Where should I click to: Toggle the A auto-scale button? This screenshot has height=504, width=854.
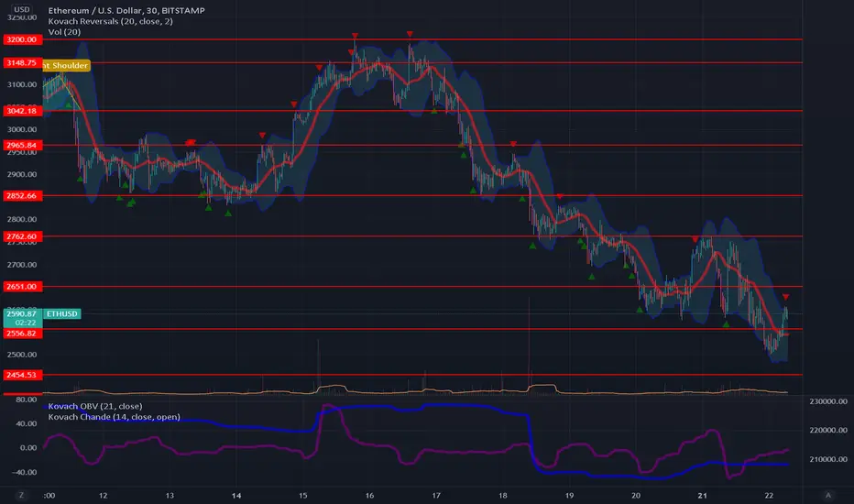[x=827, y=495]
